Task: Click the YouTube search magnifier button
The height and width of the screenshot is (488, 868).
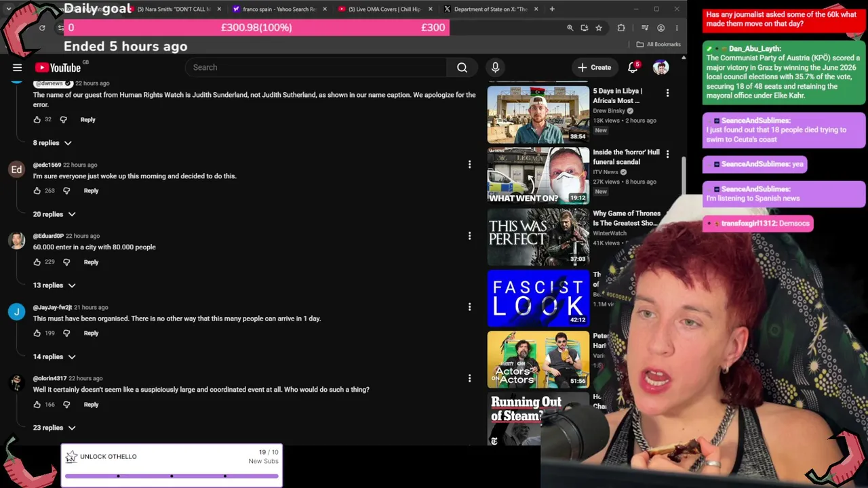Action: coord(462,67)
